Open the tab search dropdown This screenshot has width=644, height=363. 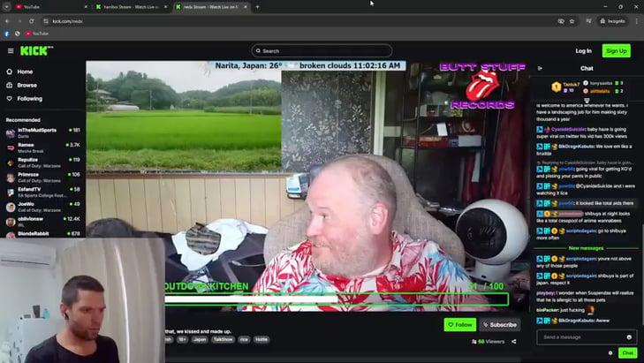[6, 7]
